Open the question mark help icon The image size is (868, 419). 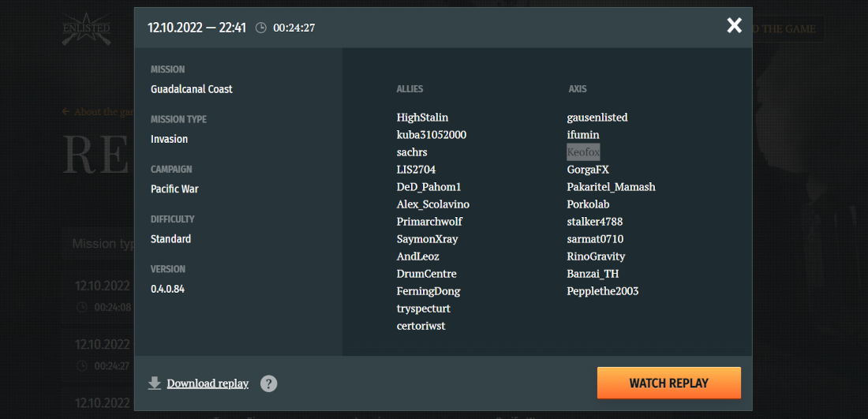tap(268, 383)
